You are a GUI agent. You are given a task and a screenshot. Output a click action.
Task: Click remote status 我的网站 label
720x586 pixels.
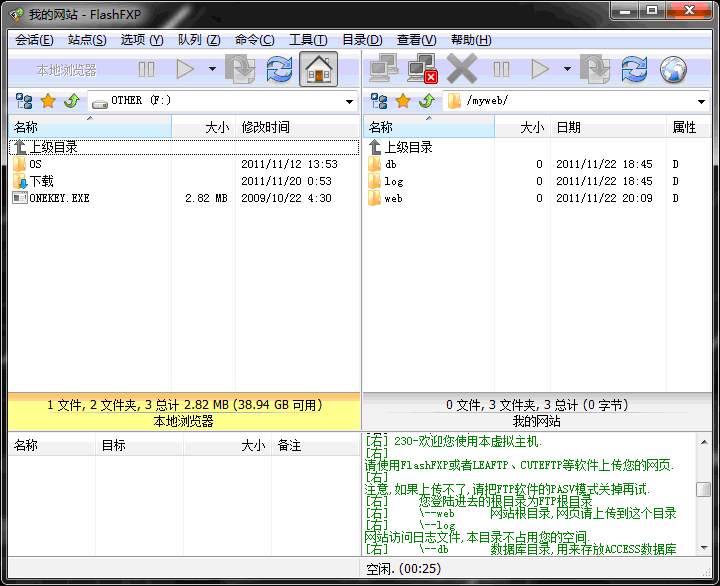536,421
